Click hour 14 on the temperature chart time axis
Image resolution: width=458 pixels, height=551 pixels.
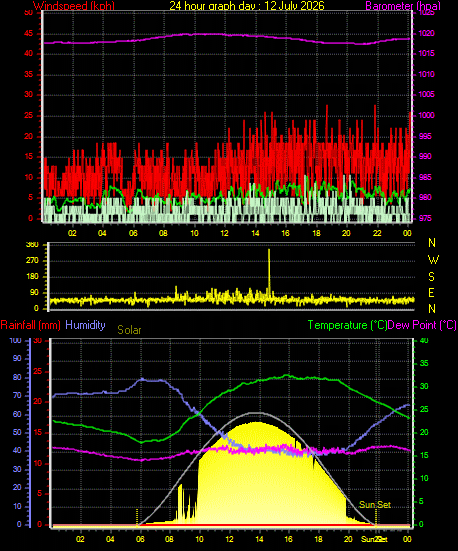(x=259, y=539)
